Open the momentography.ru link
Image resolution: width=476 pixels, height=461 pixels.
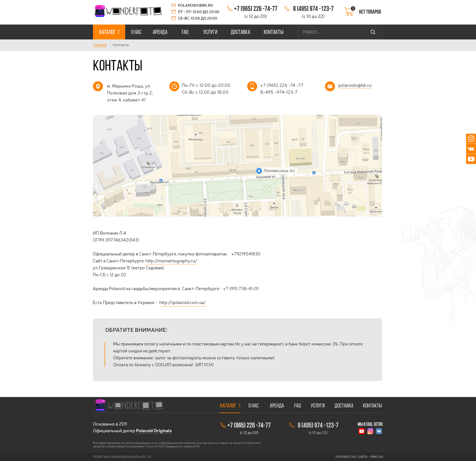tap(171, 261)
